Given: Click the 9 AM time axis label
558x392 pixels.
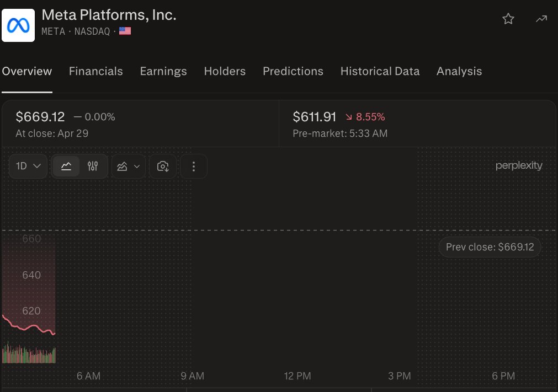Looking at the screenshot, I should click(193, 375).
